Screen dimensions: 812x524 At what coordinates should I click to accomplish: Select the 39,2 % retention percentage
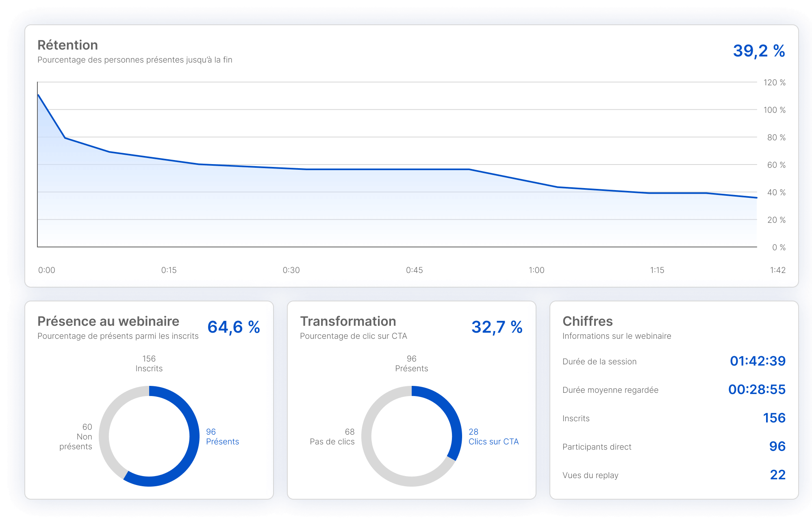click(758, 50)
